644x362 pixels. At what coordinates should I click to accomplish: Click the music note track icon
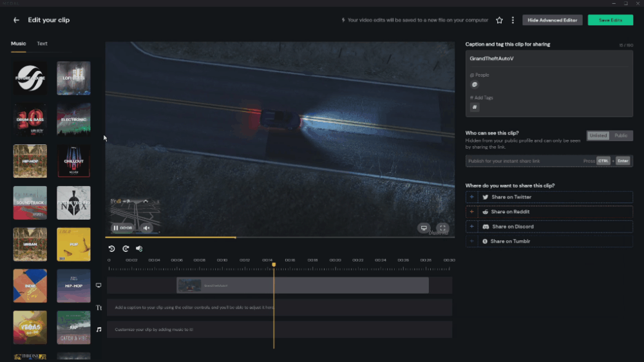pyautogui.click(x=99, y=330)
